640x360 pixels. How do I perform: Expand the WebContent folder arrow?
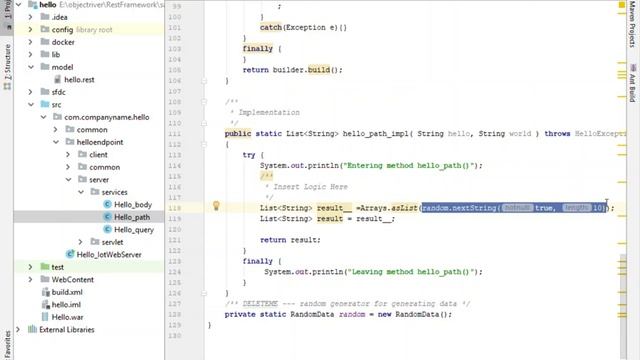pos(31,280)
